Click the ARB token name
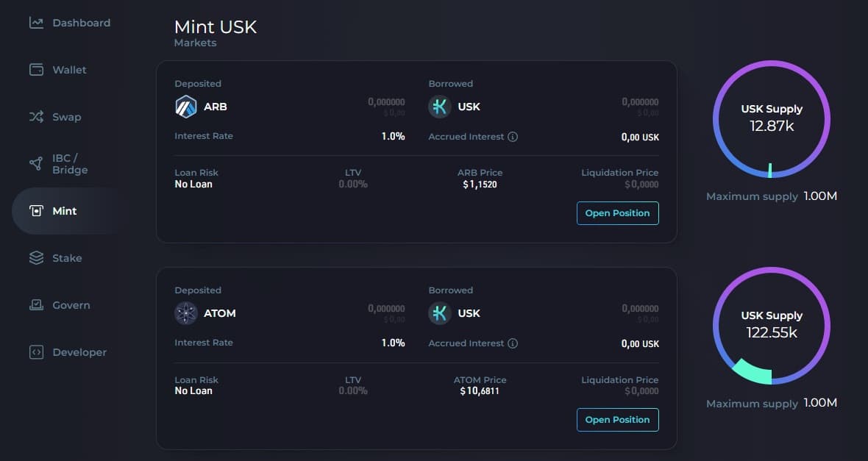This screenshot has height=461, width=868. (x=216, y=107)
